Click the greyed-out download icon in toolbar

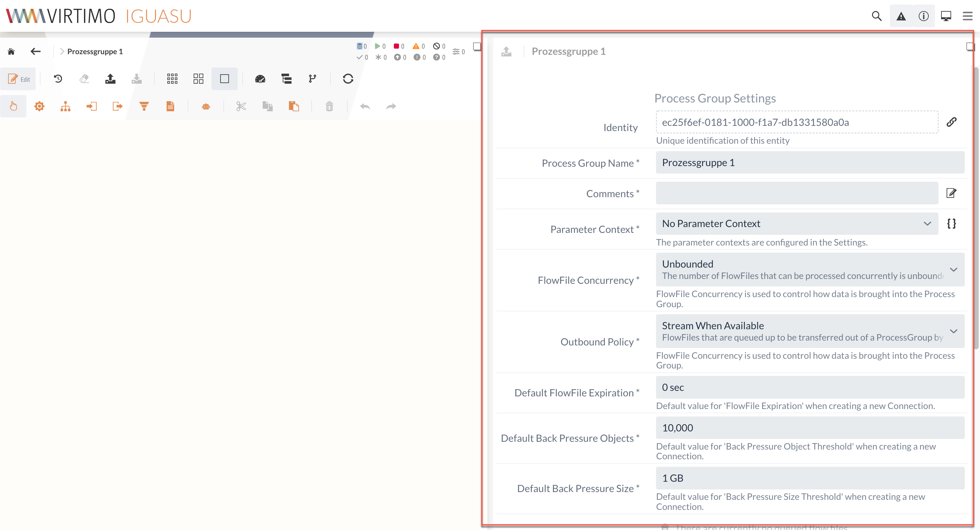point(137,79)
